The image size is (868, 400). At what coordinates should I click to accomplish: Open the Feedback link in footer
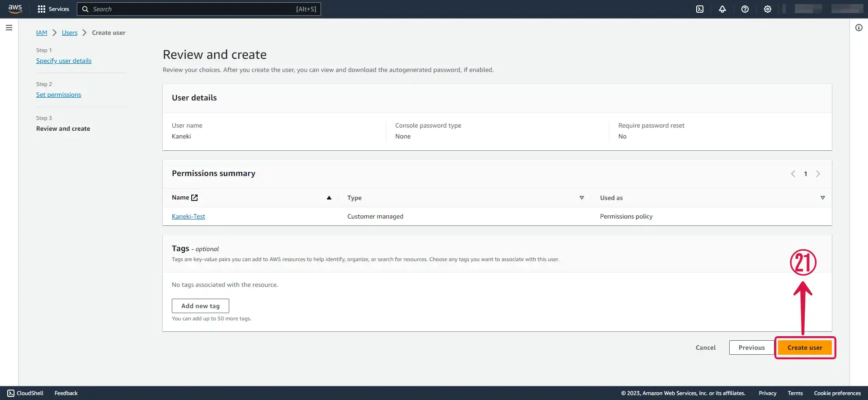pos(66,393)
